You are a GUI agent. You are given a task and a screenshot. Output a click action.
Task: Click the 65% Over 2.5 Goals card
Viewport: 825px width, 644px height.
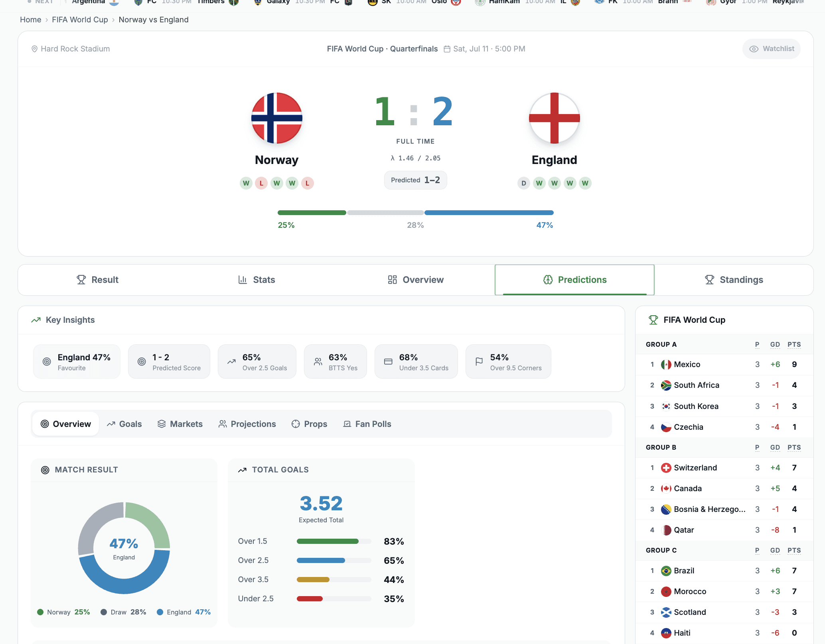(x=257, y=362)
